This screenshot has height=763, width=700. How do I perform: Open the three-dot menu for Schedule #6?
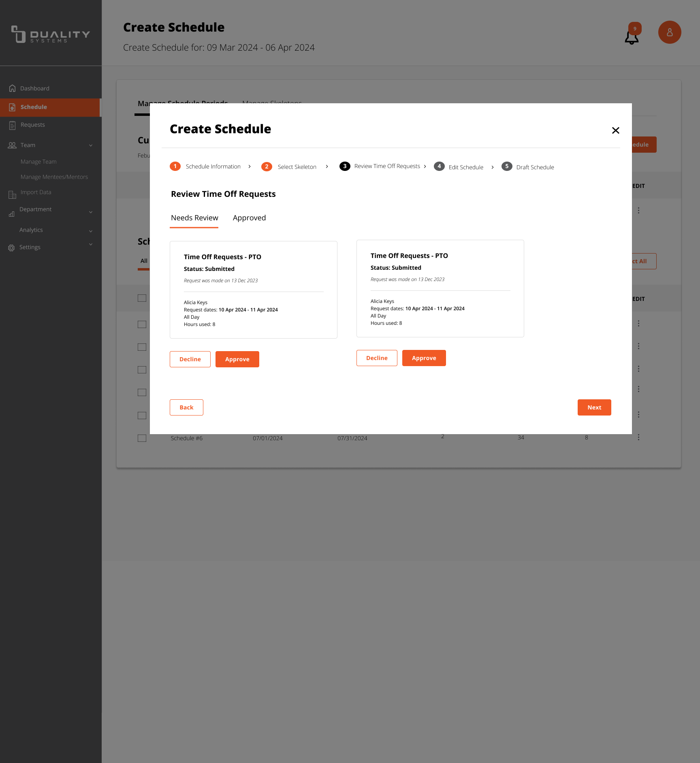(x=638, y=437)
